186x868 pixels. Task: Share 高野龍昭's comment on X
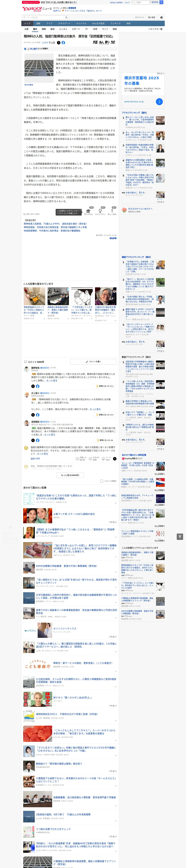(33, 440)
